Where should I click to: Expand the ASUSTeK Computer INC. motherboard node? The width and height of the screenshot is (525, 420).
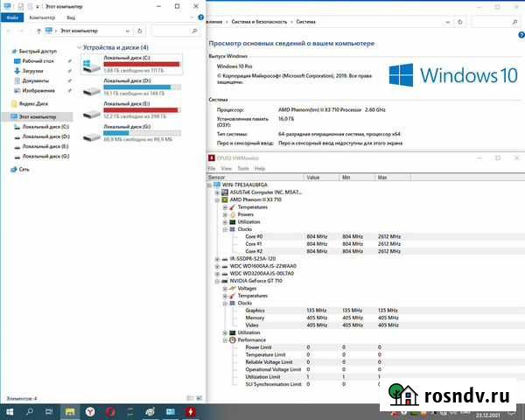pyautogui.click(x=217, y=192)
